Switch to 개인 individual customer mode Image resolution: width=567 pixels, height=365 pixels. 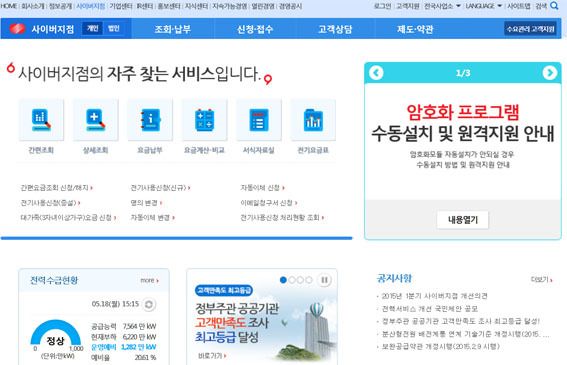coord(93,29)
